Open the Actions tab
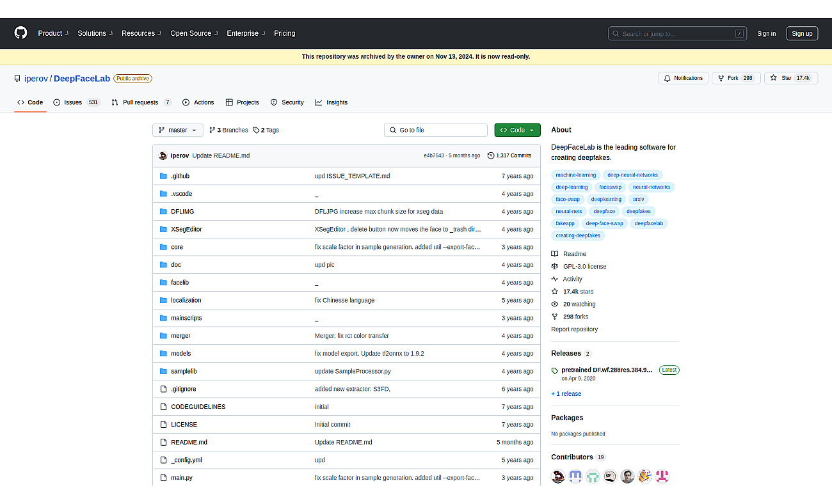This screenshot has width=832, height=504. pos(198,102)
